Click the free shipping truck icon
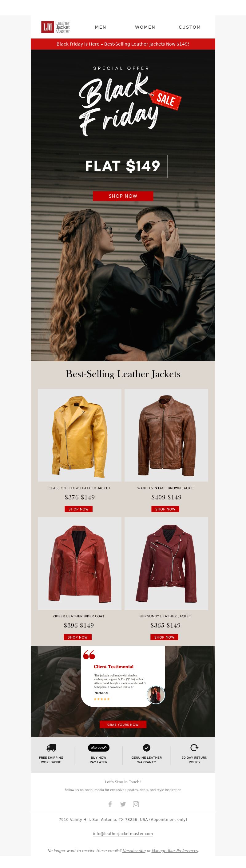 coord(51,748)
